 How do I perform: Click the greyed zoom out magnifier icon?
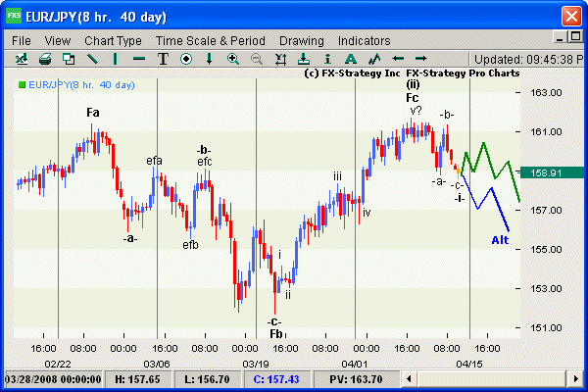(257, 59)
